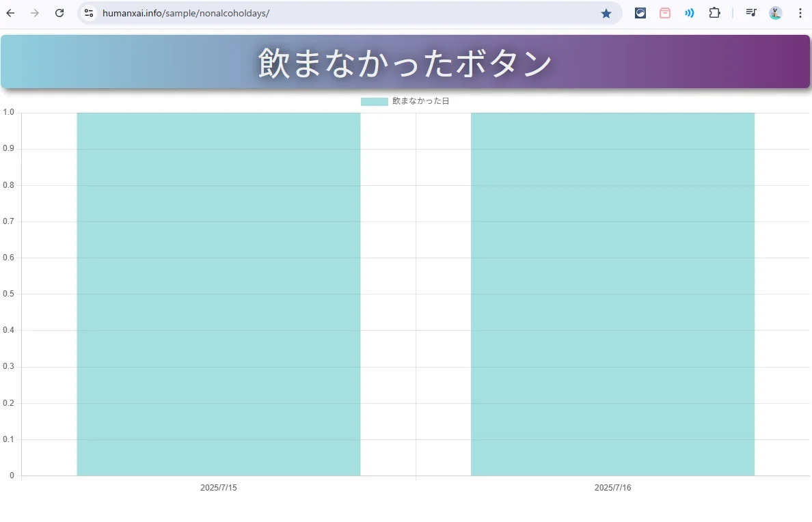Open the pink archive box extension
Viewport: 812px width, 522px height.
[665, 13]
